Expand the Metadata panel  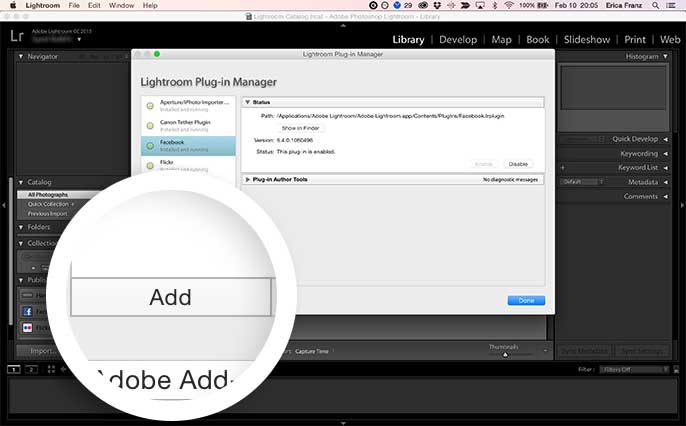pyautogui.click(x=665, y=182)
